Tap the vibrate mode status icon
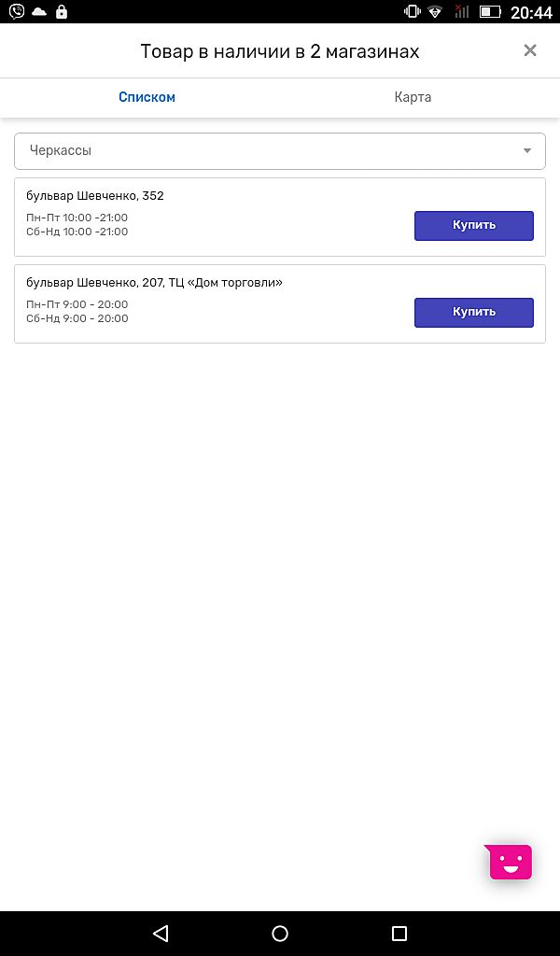 click(411, 12)
